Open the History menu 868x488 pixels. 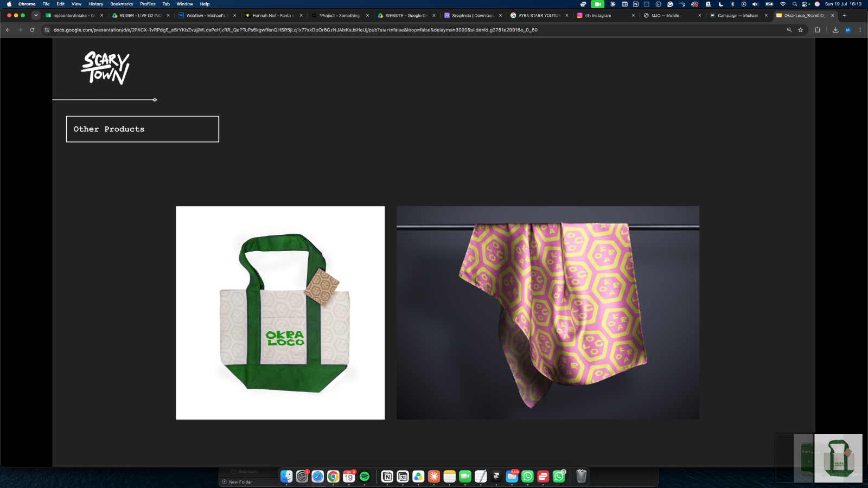coord(96,4)
